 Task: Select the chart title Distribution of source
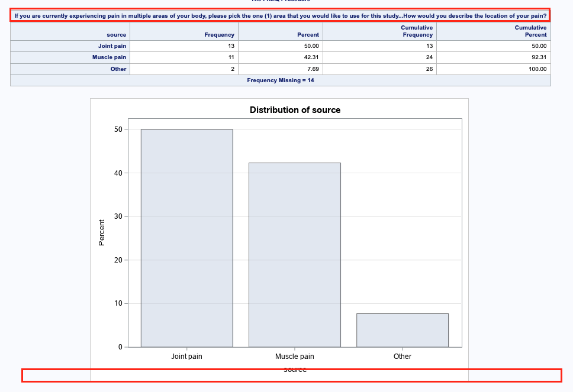click(x=294, y=110)
